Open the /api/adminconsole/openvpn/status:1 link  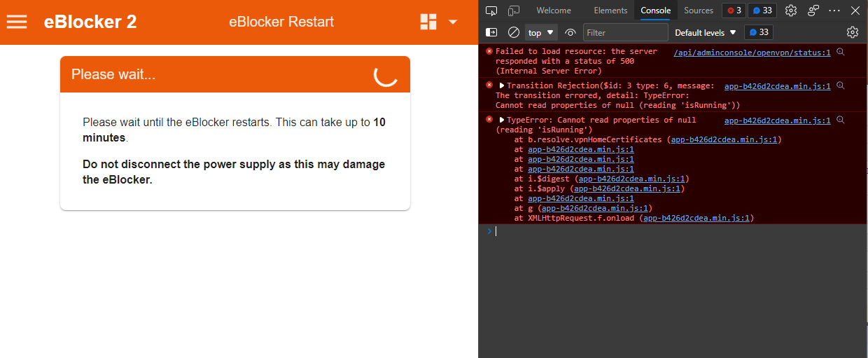pyautogui.click(x=752, y=53)
